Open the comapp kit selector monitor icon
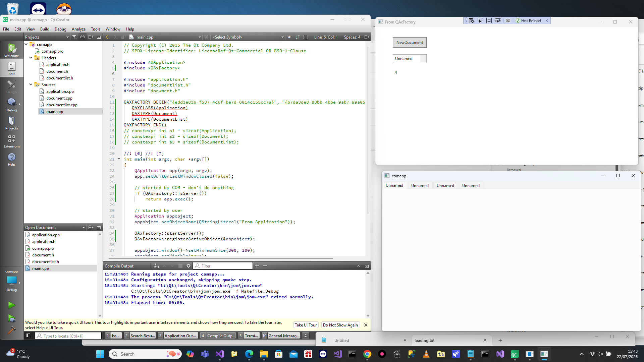The height and width of the screenshot is (362, 644). 11,281
